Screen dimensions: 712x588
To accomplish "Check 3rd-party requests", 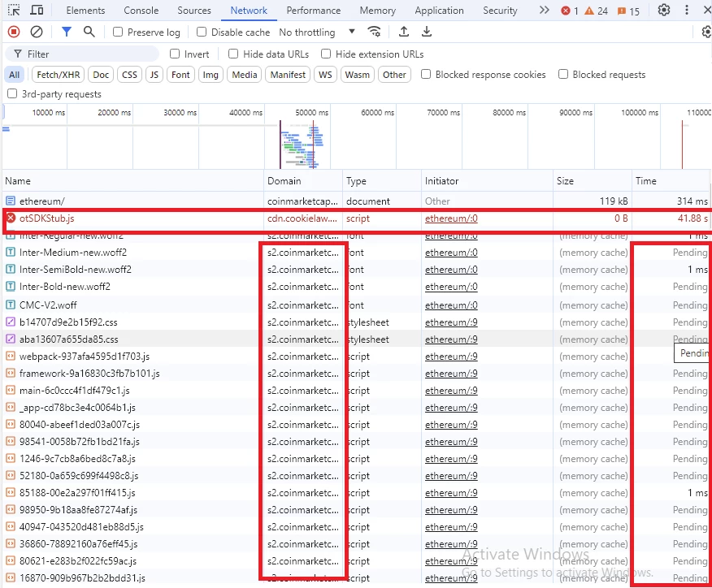I will (x=12, y=93).
